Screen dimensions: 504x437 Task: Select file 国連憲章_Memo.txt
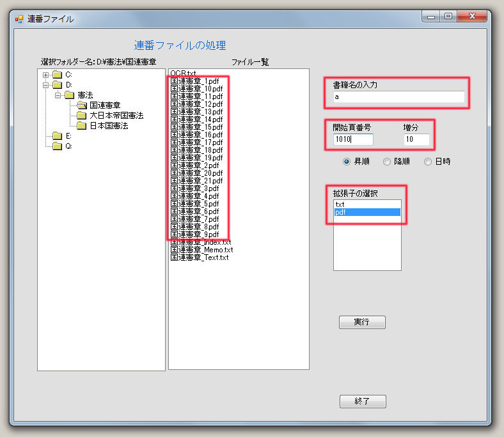point(201,250)
